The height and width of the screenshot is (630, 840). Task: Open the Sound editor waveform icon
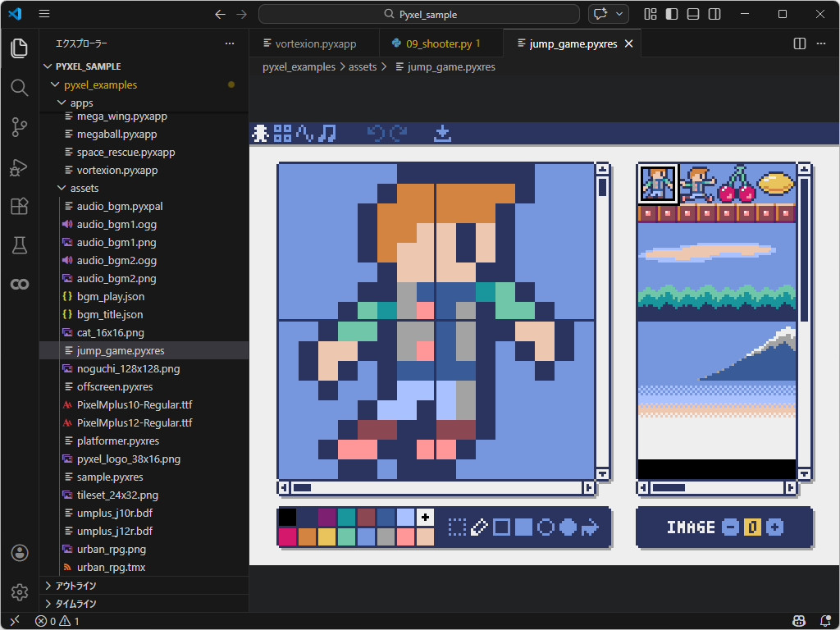304,133
